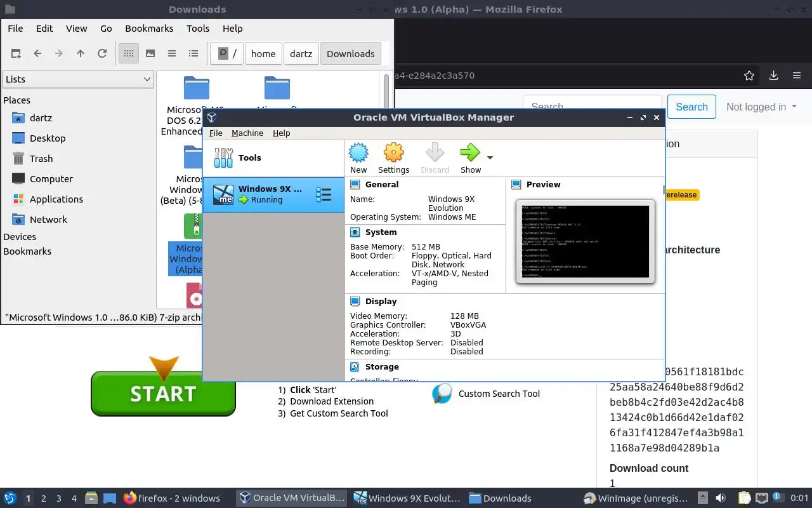Click home path segment button
Image resolution: width=812 pixels, height=508 pixels.
[263, 54]
